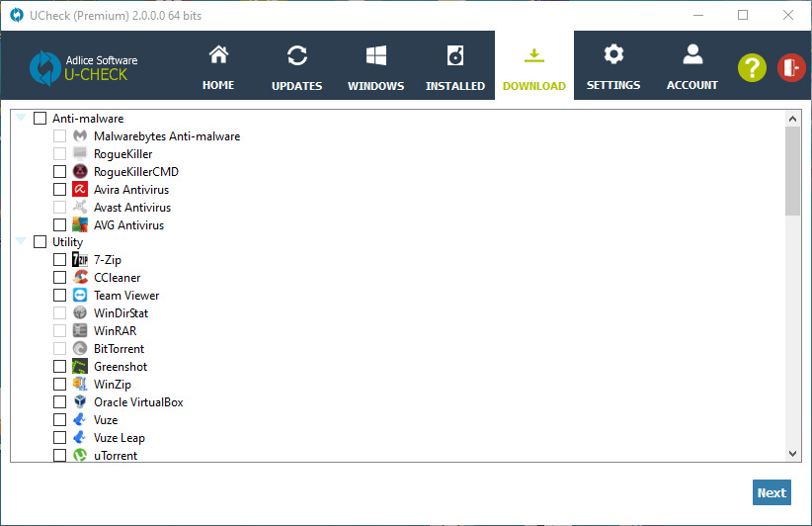812x526 pixels.
Task: Enable the AVG Antivirus checkbox
Action: (x=60, y=225)
